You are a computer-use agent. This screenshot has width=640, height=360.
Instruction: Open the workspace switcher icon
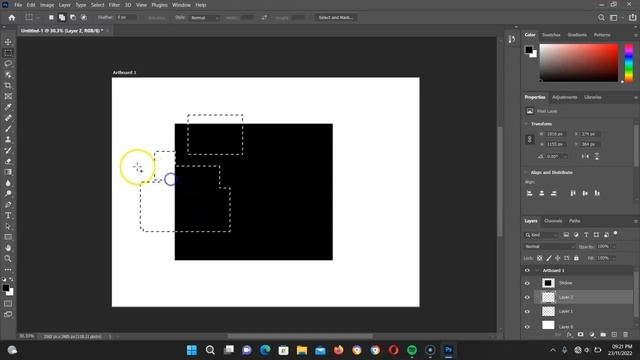pos(613,18)
